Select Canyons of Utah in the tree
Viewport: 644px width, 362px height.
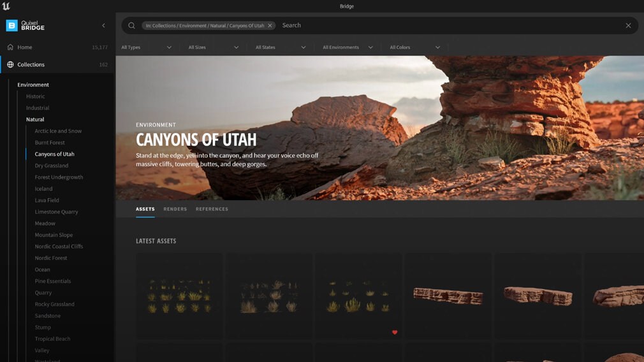point(54,154)
